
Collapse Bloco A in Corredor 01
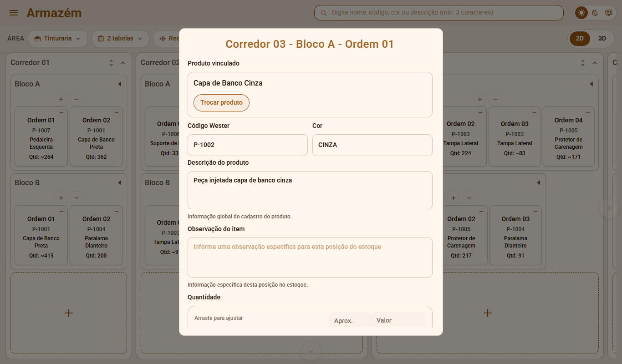119,84
